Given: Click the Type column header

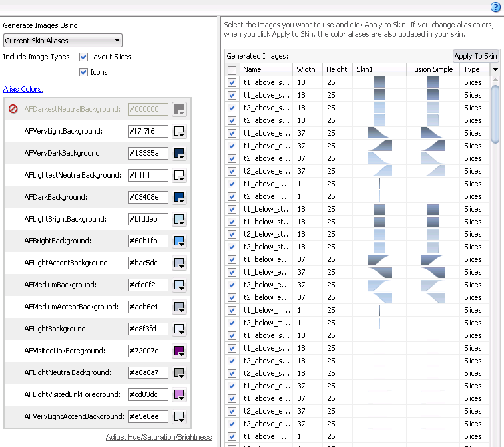Looking at the screenshot, I should (475, 69).
